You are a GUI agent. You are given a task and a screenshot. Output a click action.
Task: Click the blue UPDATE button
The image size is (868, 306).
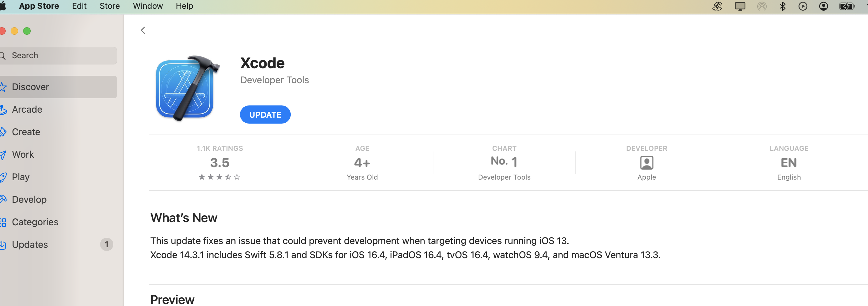(x=265, y=115)
